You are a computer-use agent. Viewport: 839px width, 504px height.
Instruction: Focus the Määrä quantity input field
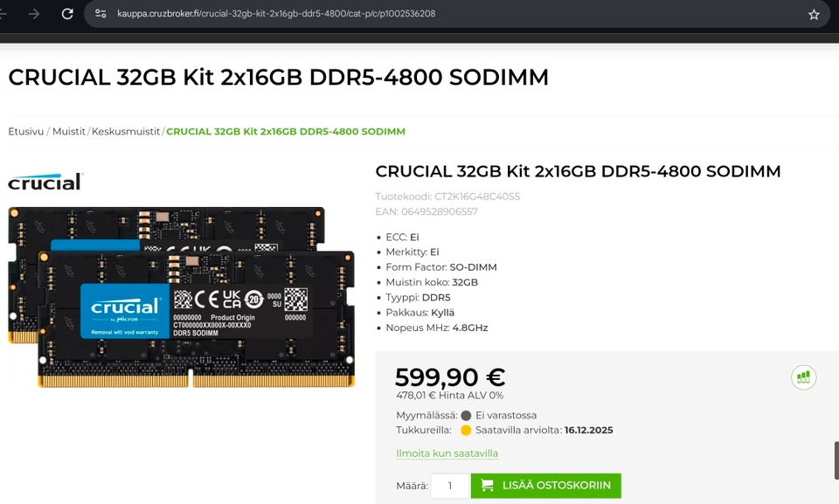click(450, 486)
